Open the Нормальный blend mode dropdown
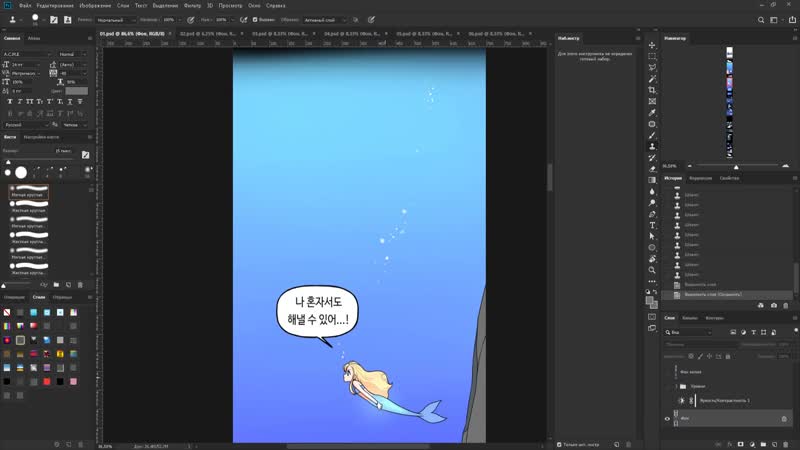800x450 pixels. click(x=116, y=20)
